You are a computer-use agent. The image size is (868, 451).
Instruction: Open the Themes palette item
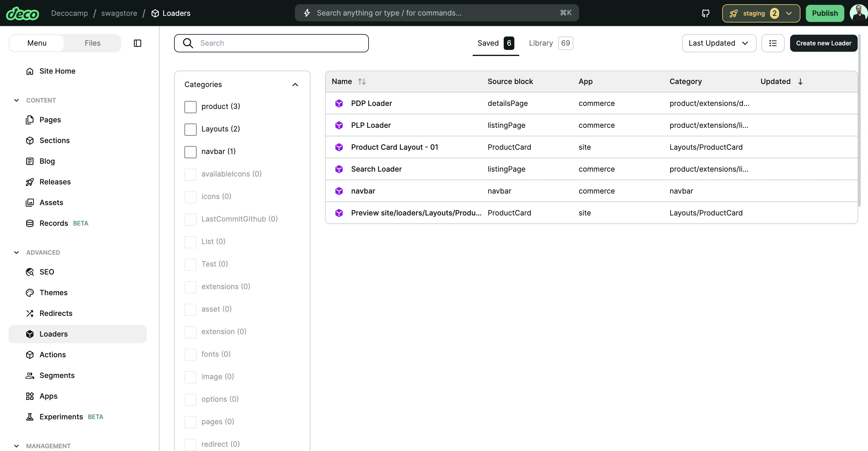click(x=53, y=292)
